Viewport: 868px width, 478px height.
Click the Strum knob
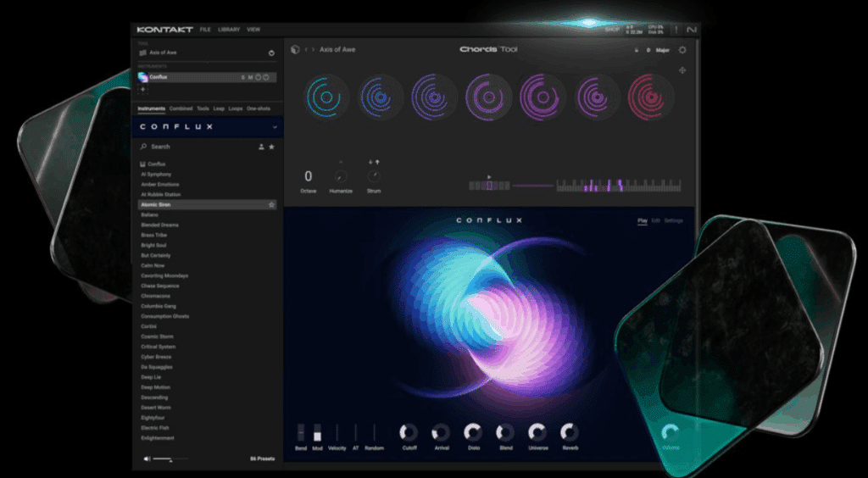click(374, 176)
